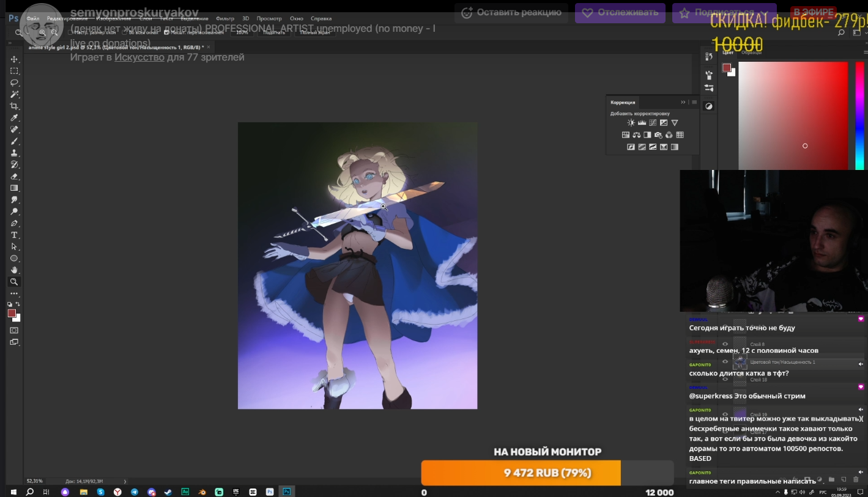The width and height of the screenshot is (868, 497).
Task: Swap foreground and background colors
Action: pyautogui.click(x=18, y=304)
